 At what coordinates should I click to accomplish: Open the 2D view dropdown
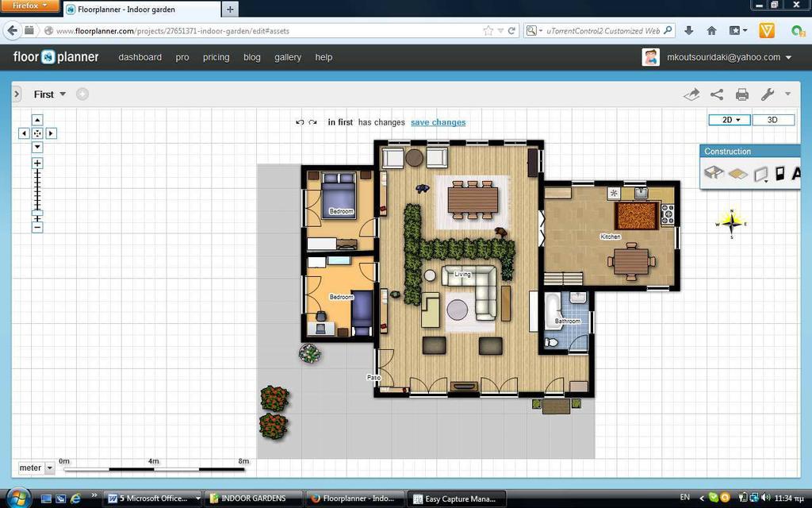pyautogui.click(x=730, y=120)
